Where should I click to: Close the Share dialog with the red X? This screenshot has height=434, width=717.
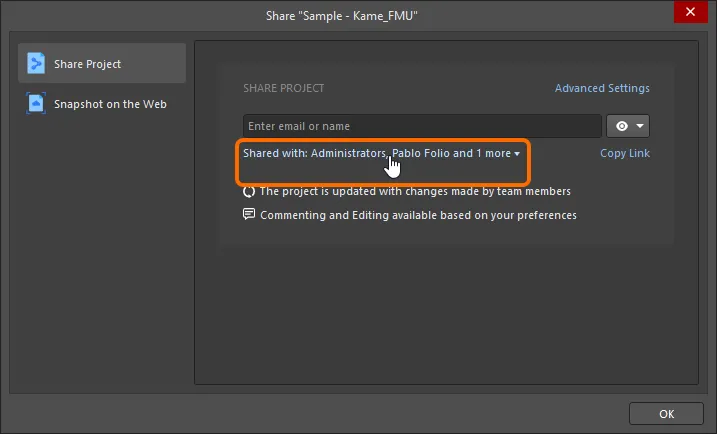pos(690,11)
